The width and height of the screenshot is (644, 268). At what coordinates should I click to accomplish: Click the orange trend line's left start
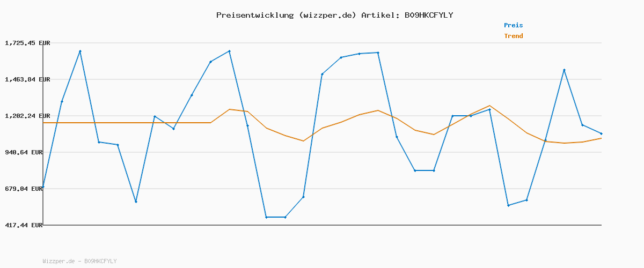click(x=44, y=123)
